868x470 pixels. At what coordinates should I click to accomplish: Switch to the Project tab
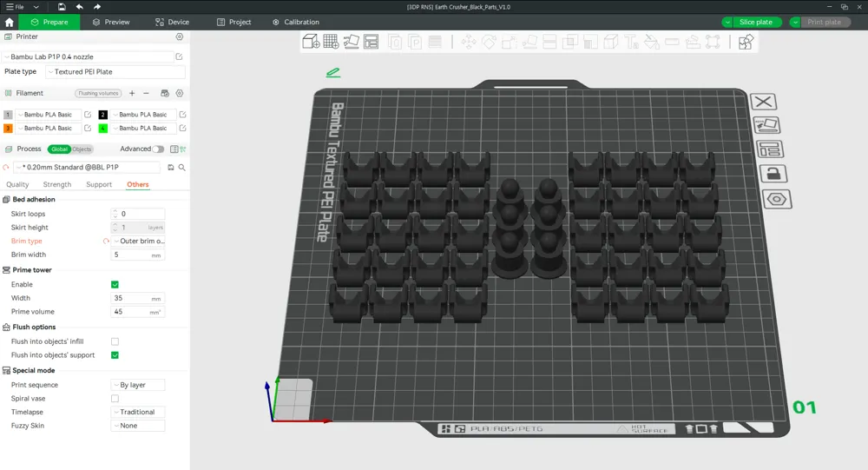(x=233, y=23)
